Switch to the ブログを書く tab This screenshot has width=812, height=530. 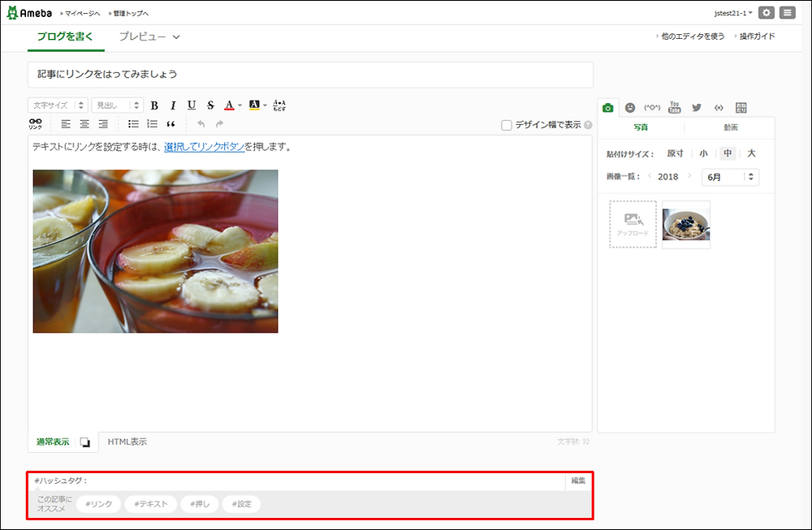point(65,37)
